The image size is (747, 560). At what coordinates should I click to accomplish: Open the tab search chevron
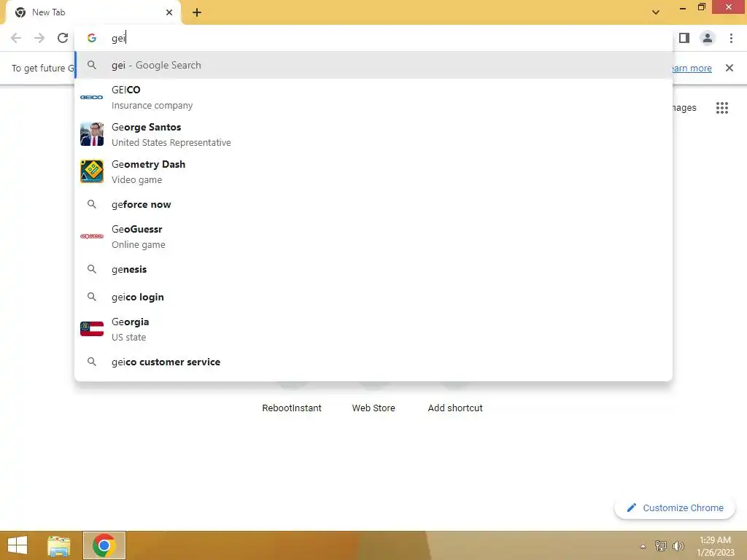[x=656, y=12]
